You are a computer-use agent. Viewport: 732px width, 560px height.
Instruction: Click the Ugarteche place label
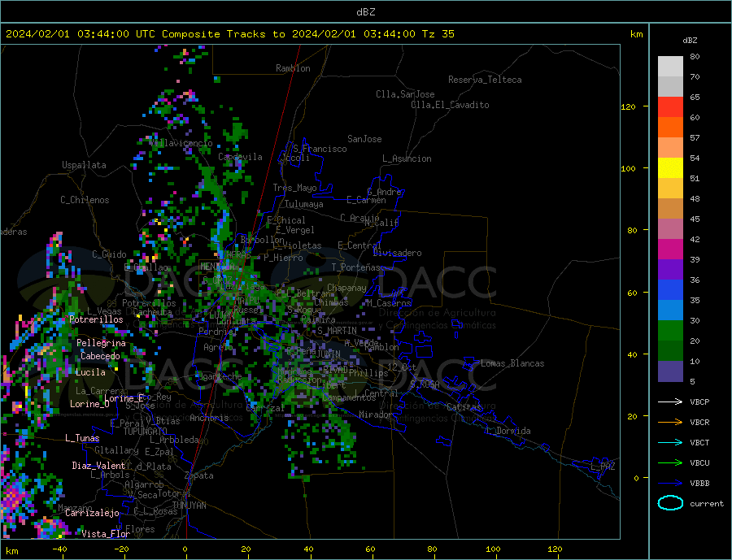pyautogui.click(x=219, y=376)
